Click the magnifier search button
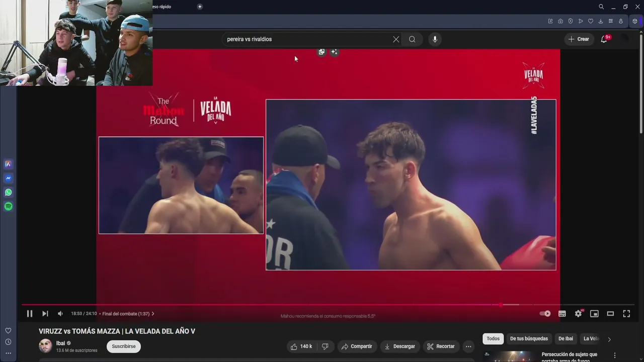This screenshot has width=644, height=362. click(x=412, y=39)
